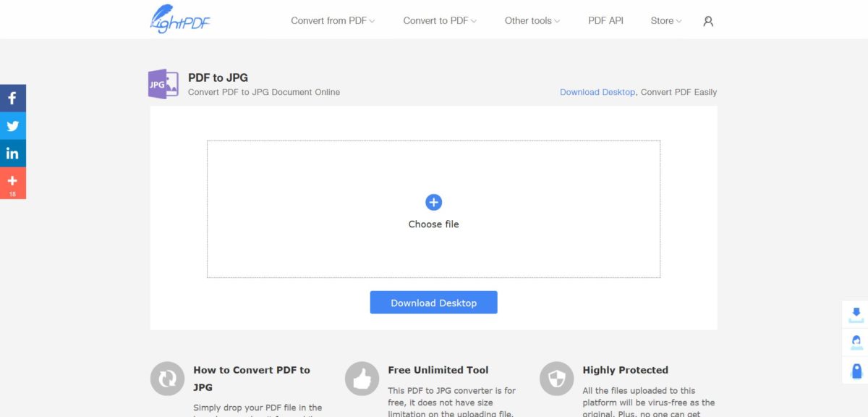Image resolution: width=868 pixels, height=417 pixels.
Task: Follow the Download Desktop text link
Action: (597, 92)
